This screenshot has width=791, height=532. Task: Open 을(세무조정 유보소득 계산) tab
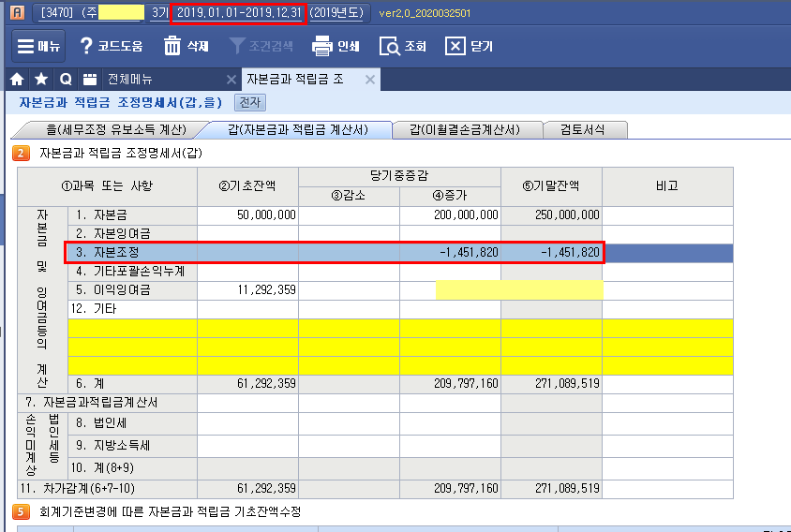click(116, 129)
